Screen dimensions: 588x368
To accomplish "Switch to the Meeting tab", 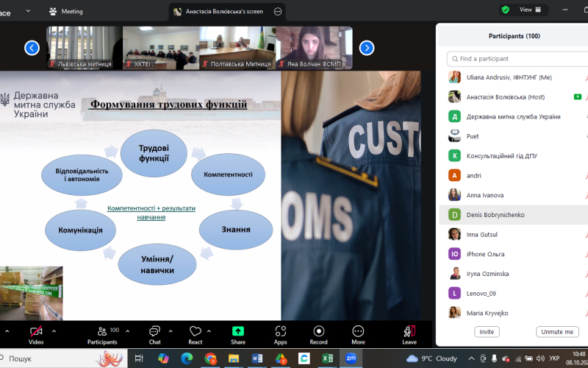I will pos(66,11).
